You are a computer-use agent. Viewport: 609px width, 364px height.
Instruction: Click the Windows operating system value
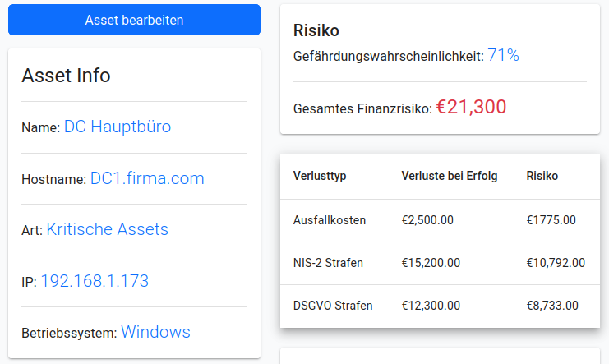click(x=156, y=332)
